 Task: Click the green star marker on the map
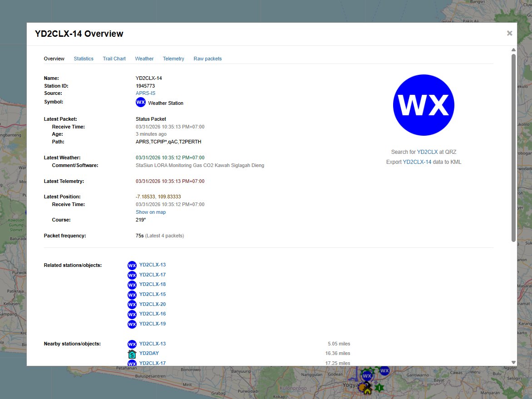(379, 387)
